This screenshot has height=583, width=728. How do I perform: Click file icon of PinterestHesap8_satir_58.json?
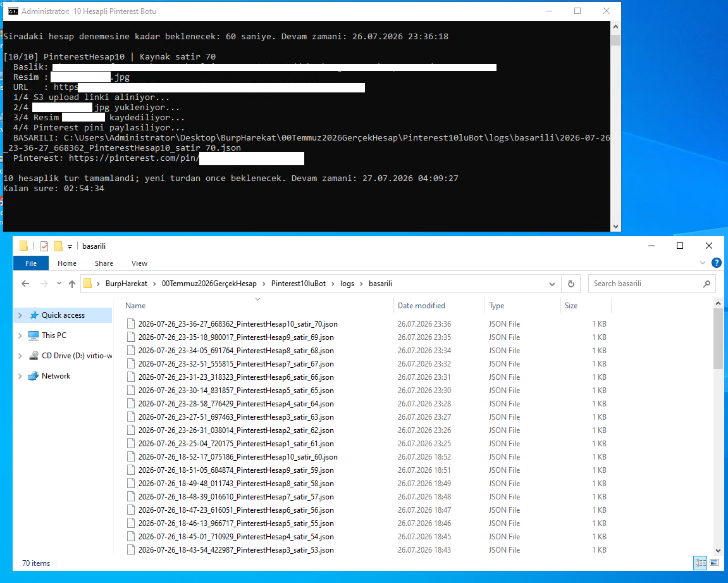point(131,483)
